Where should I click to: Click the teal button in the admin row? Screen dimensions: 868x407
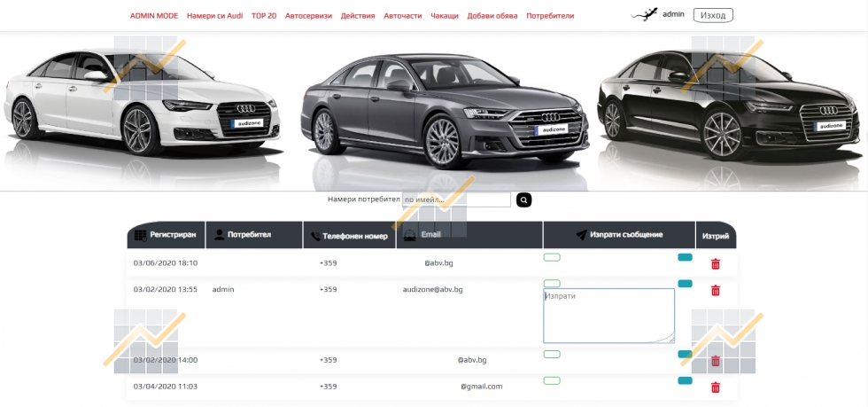click(685, 284)
